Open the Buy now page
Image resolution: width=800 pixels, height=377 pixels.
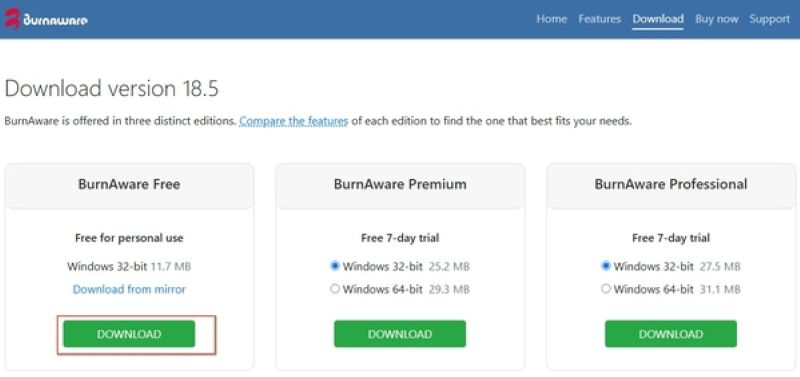[716, 19]
